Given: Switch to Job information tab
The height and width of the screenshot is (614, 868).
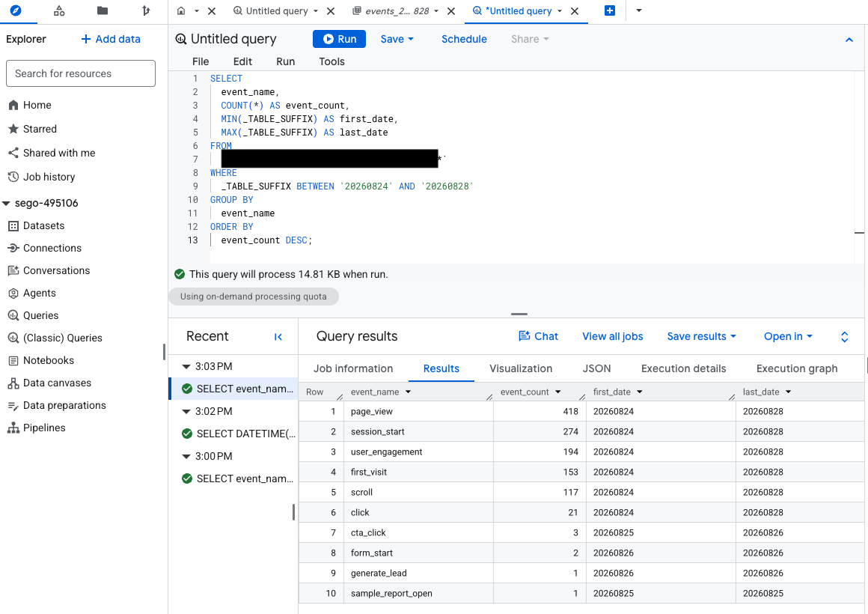Looking at the screenshot, I should tap(353, 368).
